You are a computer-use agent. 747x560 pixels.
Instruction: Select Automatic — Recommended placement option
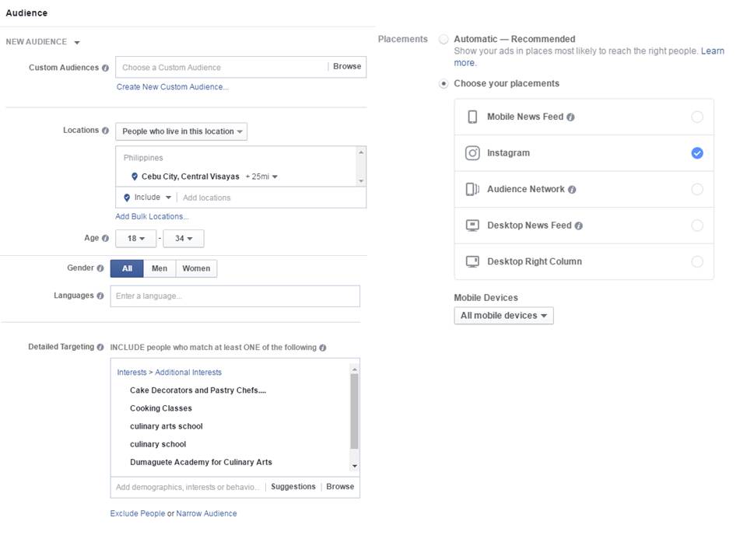[x=444, y=39]
